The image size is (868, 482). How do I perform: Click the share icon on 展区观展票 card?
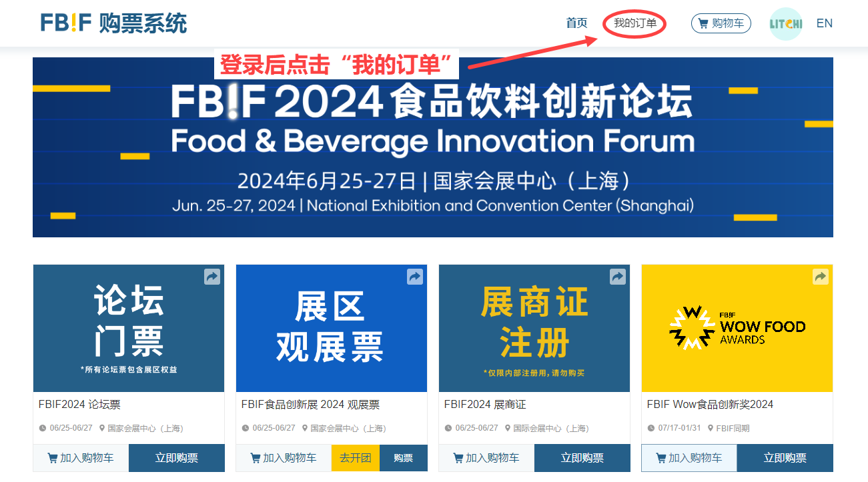(415, 276)
